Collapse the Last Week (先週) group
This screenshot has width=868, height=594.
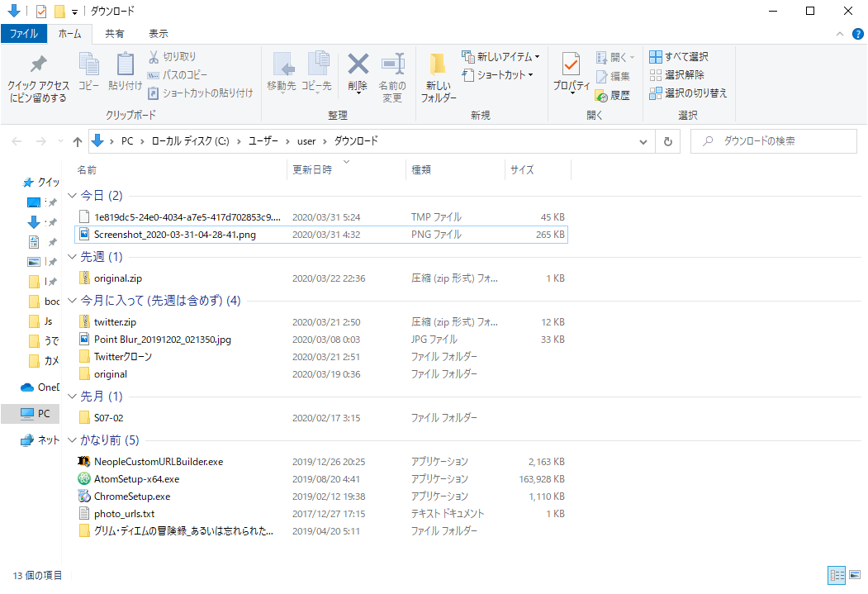[x=72, y=256]
